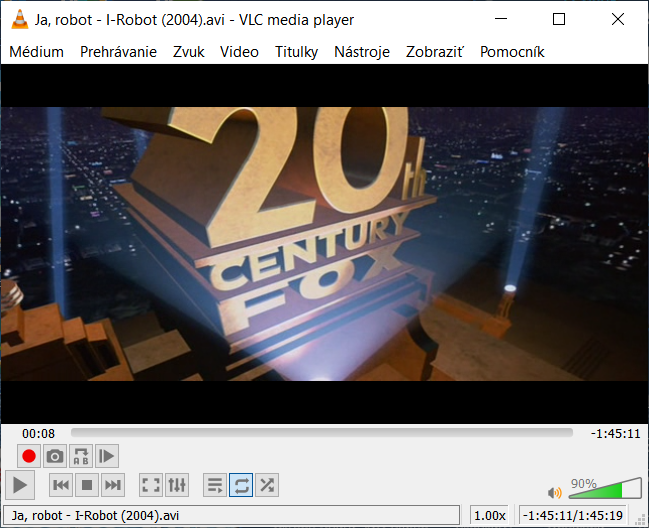Click the remaining time label -1:45:11

coord(615,433)
